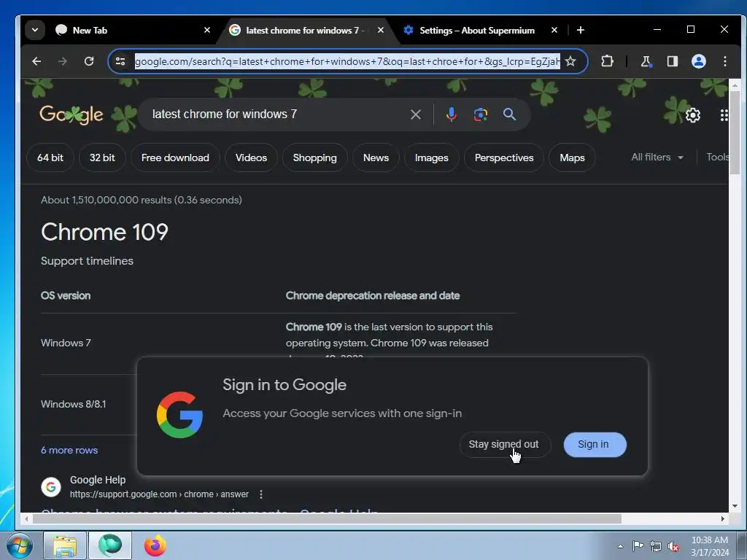
Task: Launch Firefox from the taskbar
Action: point(155,545)
